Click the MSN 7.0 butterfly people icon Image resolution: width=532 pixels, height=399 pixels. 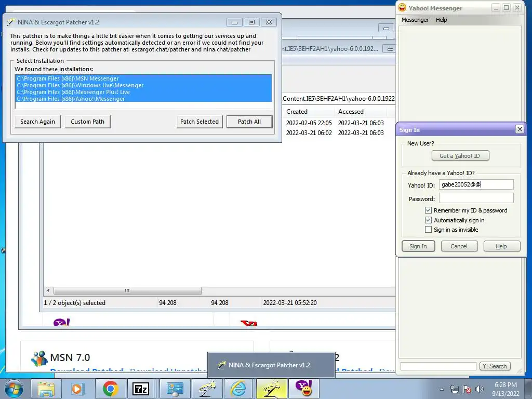pos(39,358)
